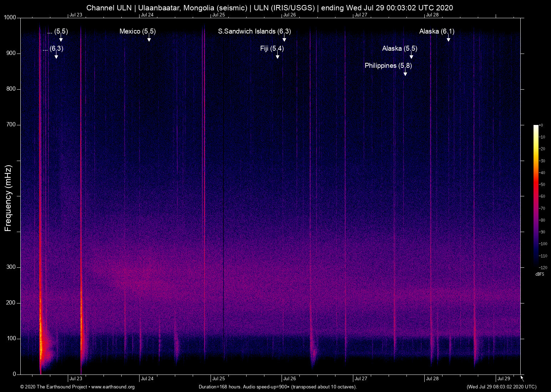Click the arrow below Alaska (5.5) label
Image resolution: width=551 pixels, height=392 pixels.
411,56
